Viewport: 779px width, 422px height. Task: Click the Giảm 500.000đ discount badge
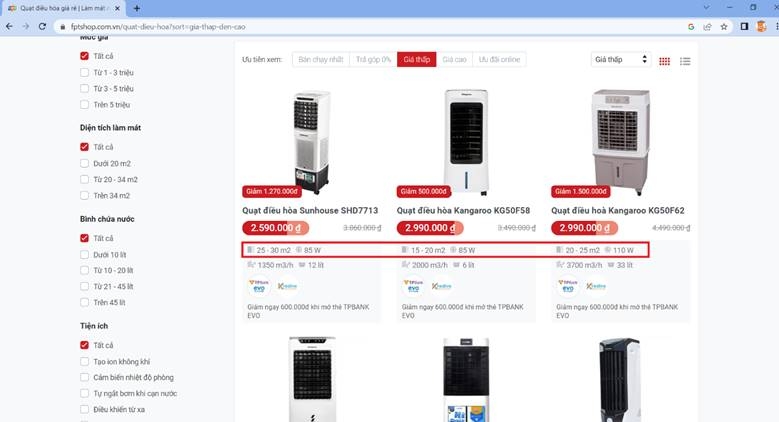click(424, 191)
